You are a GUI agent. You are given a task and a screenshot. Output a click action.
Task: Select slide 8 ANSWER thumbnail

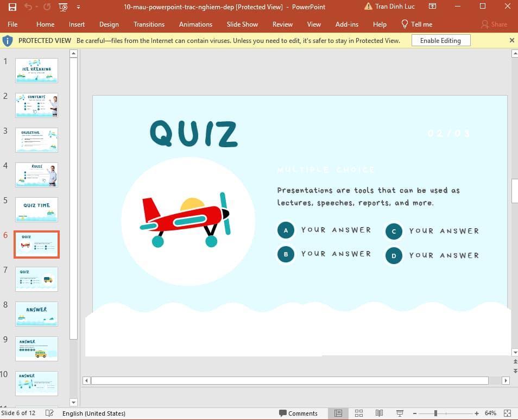click(x=36, y=314)
